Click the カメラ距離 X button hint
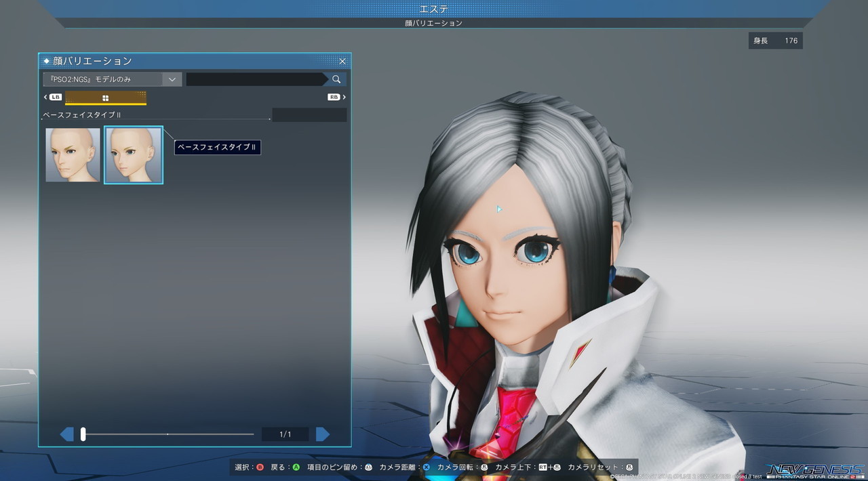The image size is (868, 481). (x=405, y=467)
